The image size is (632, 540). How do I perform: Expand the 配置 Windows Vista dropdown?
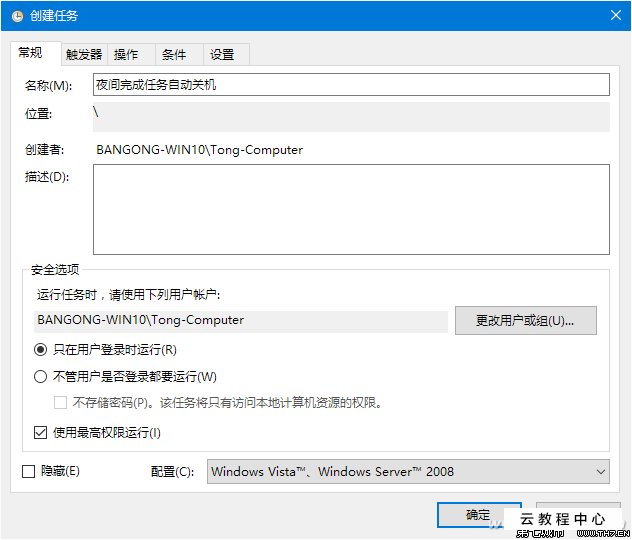pos(408,471)
